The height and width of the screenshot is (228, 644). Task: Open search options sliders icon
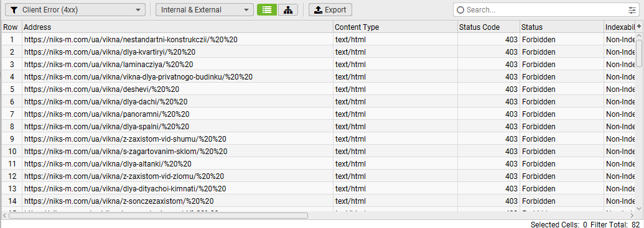(632, 10)
